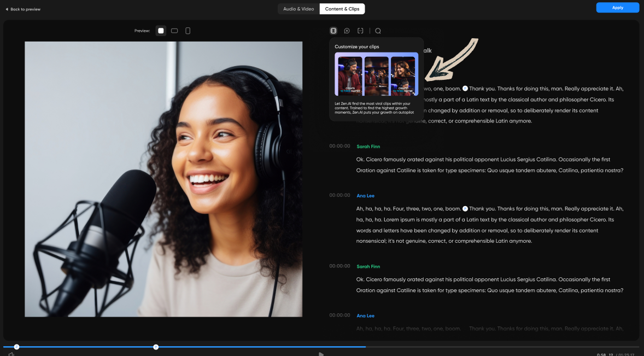Switch preview to landscape aspect ratio
Image resolution: width=644 pixels, height=356 pixels.
coord(174,31)
